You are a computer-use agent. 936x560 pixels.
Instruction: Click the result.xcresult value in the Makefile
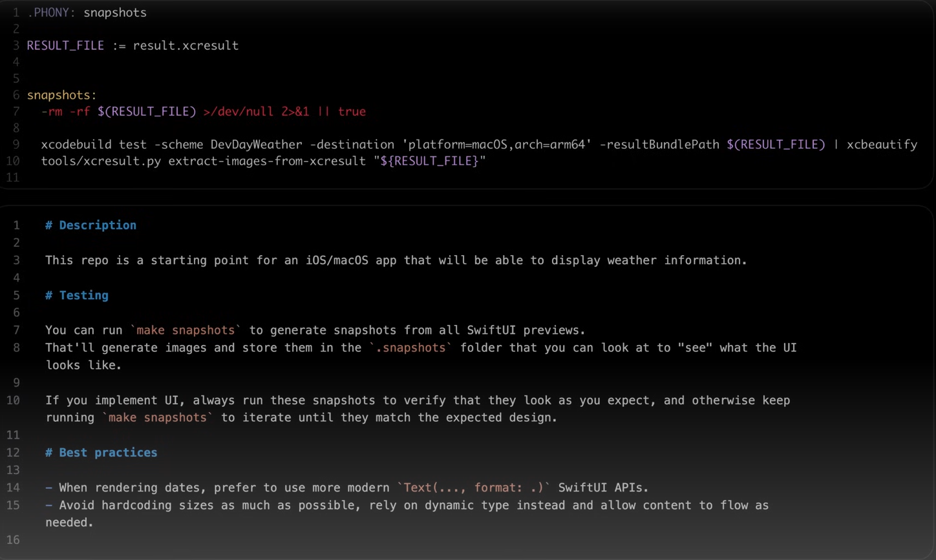(x=186, y=46)
